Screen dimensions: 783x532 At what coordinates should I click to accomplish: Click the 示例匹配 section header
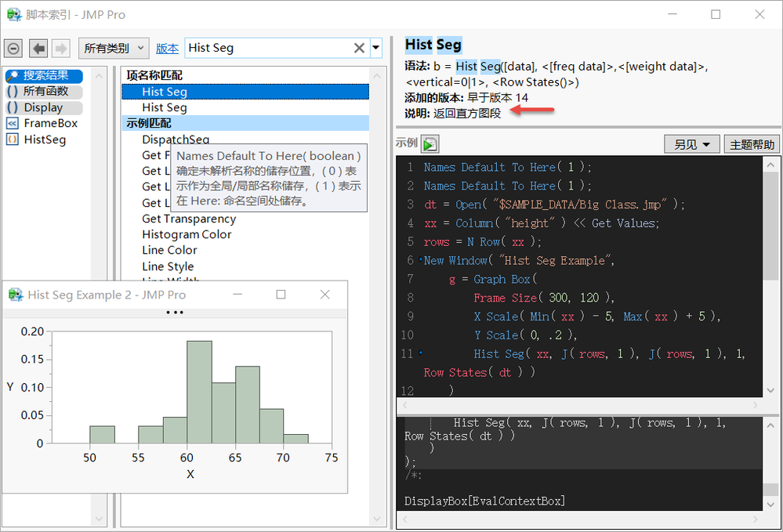[245, 123]
